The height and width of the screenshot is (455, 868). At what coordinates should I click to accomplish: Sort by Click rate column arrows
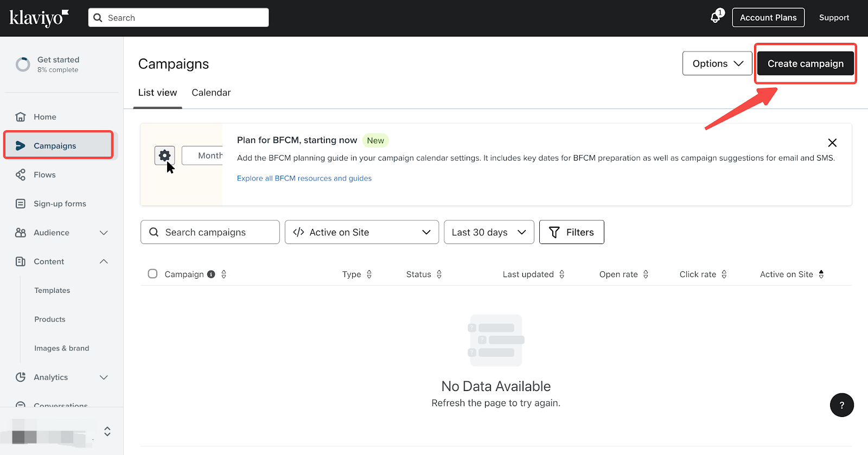pos(724,274)
